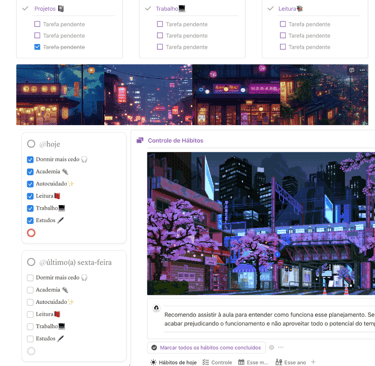
Task: Check first Tarefa pendente under Projetos
Action: click(x=37, y=24)
